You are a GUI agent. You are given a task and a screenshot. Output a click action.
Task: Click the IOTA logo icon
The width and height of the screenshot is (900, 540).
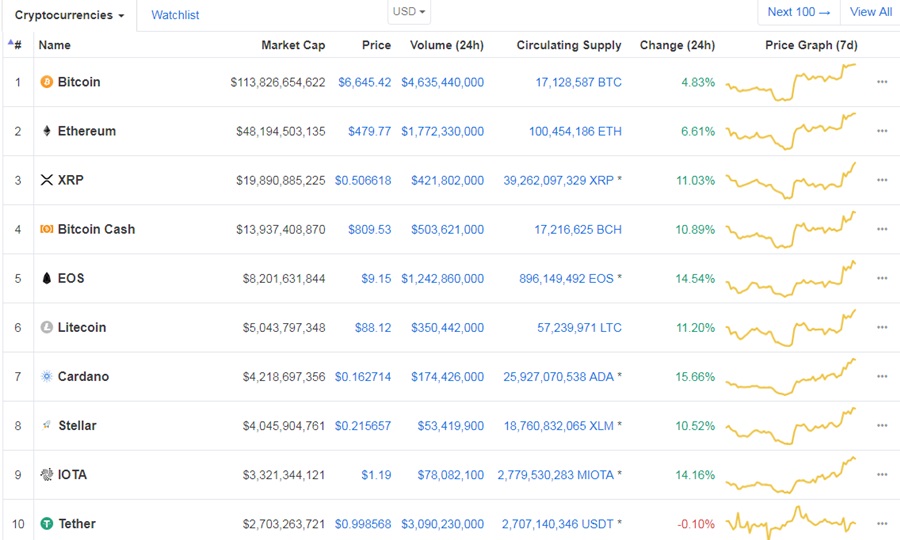click(x=46, y=475)
